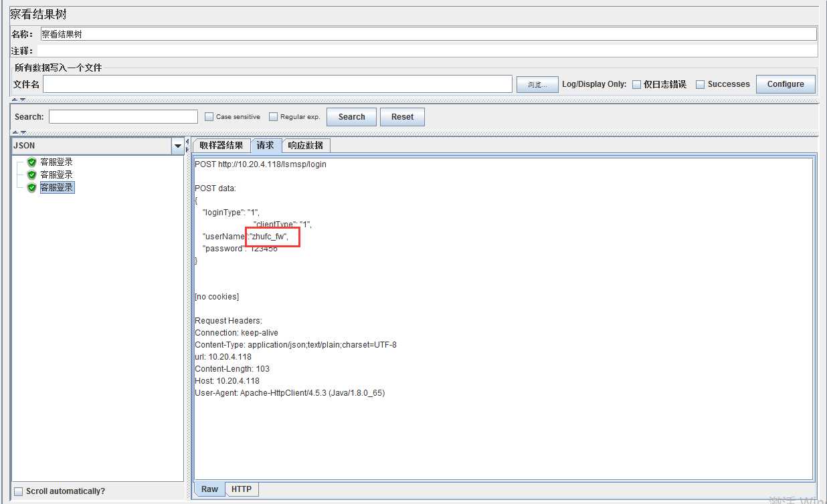
Task: Select the HTTP bottom tab
Action: coord(242,489)
